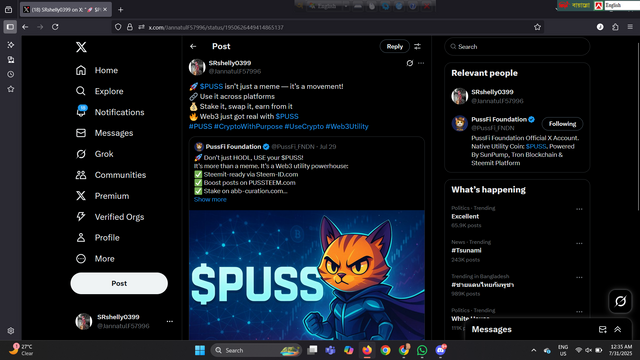Viewport: 640px width, 360px height.
Task: Show hidden system tray icons chevron
Action: click(x=533, y=350)
